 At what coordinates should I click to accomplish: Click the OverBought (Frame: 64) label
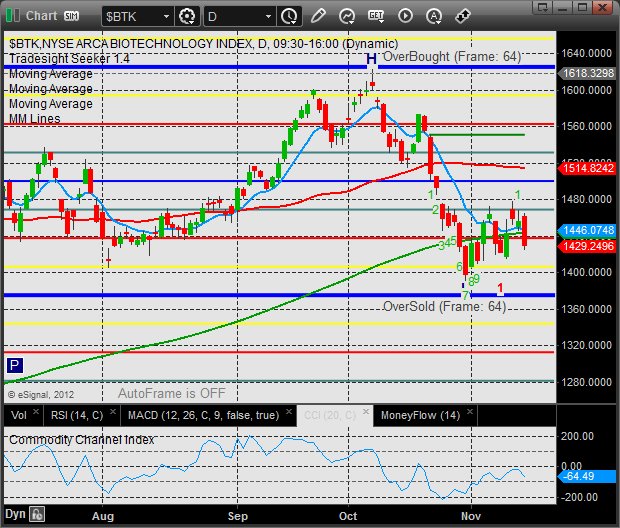[452, 57]
